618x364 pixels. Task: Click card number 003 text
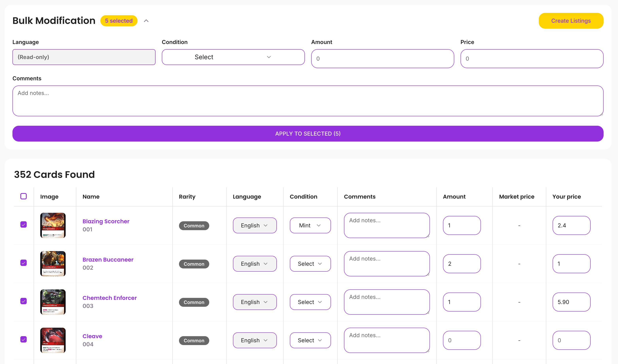pos(88,306)
